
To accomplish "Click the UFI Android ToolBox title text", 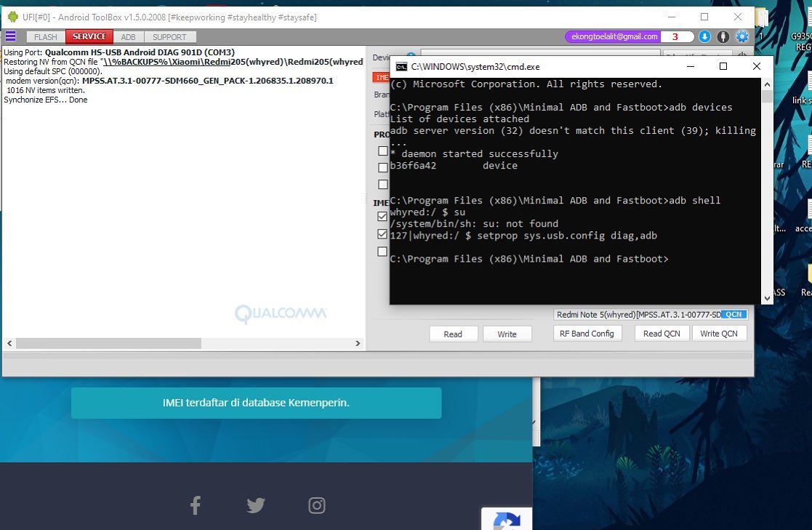I will (x=169, y=17).
